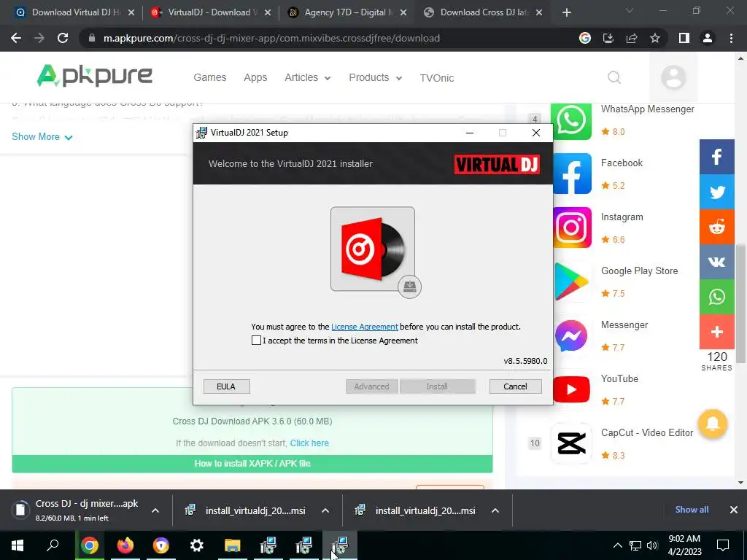The image size is (747, 560).
Task: Open the YouTube app listing icon
Action: (572, 389)
